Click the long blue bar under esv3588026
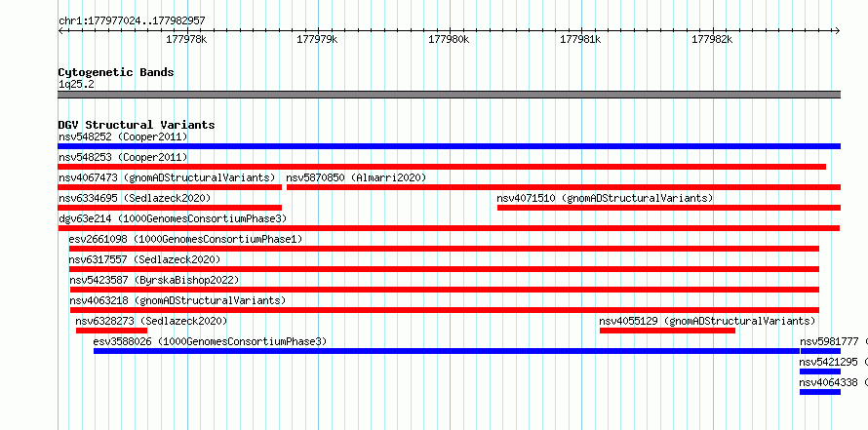Viewport: 868px width, 430px height. pyautogui.click(x=446, y=351)
